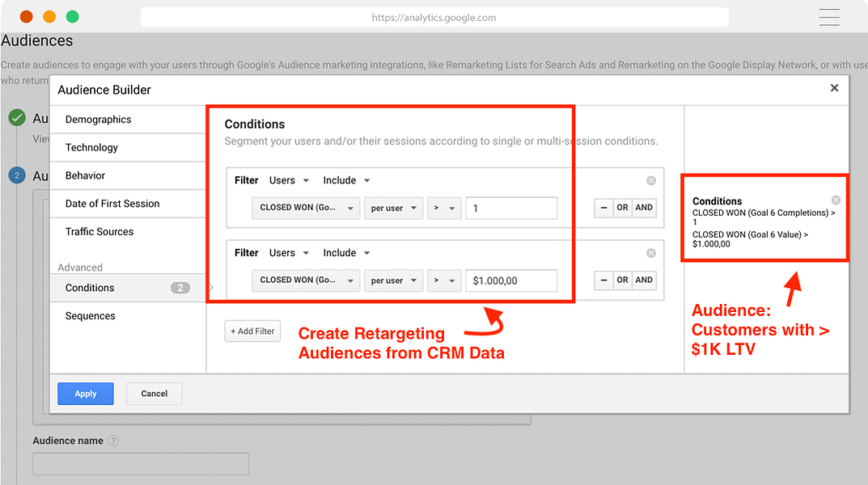Open the browser hamburger menu
The width and height of the screenshot is (868, 485).
(829, 17)
